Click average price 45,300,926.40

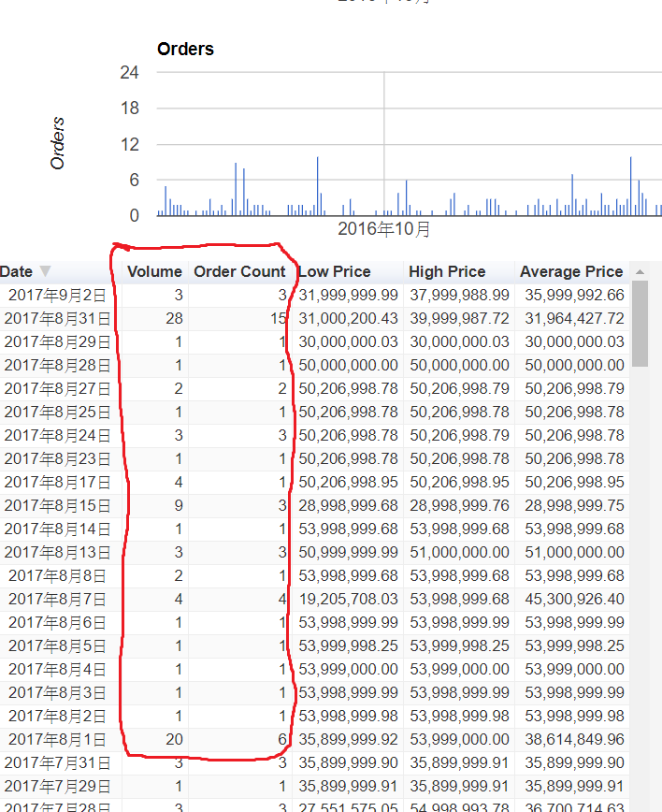click(574, 599)
